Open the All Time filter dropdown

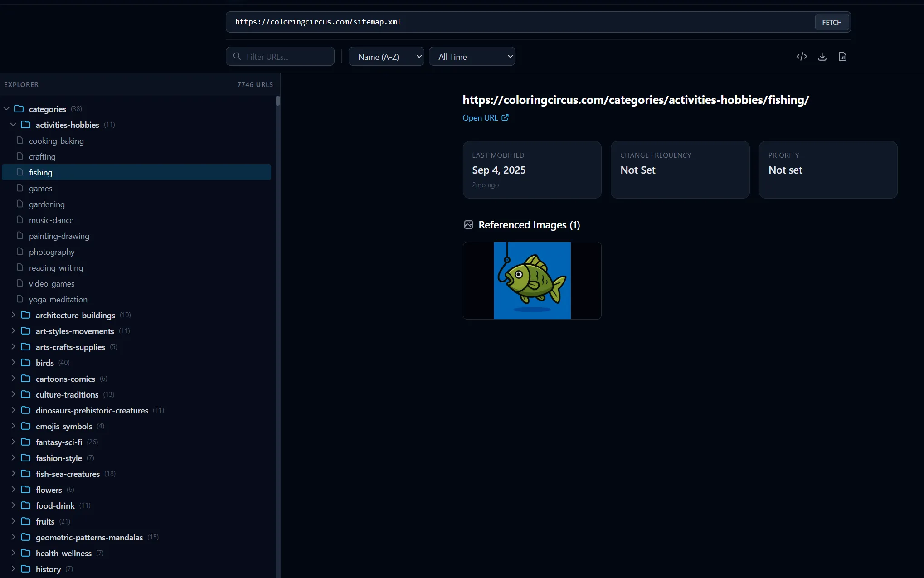[x=472, y=56]
